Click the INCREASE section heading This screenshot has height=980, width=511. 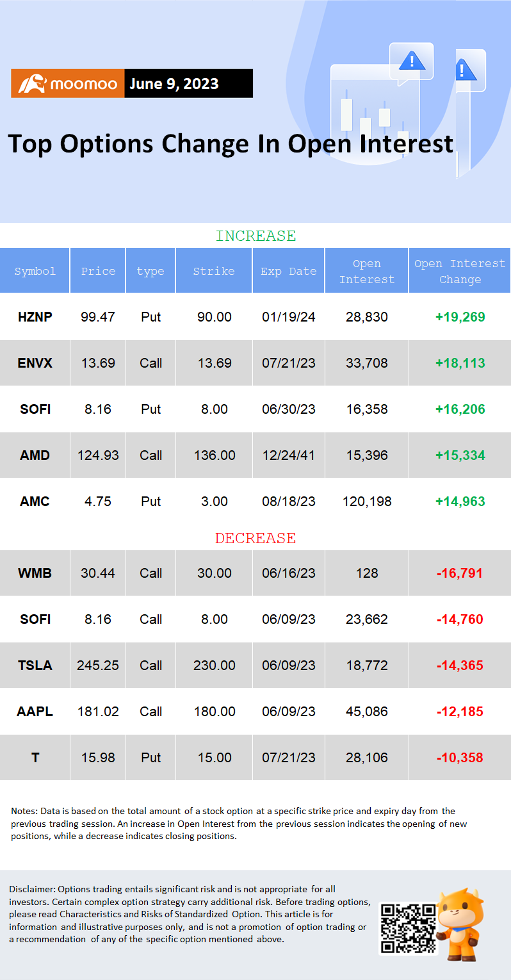point(255,236)
